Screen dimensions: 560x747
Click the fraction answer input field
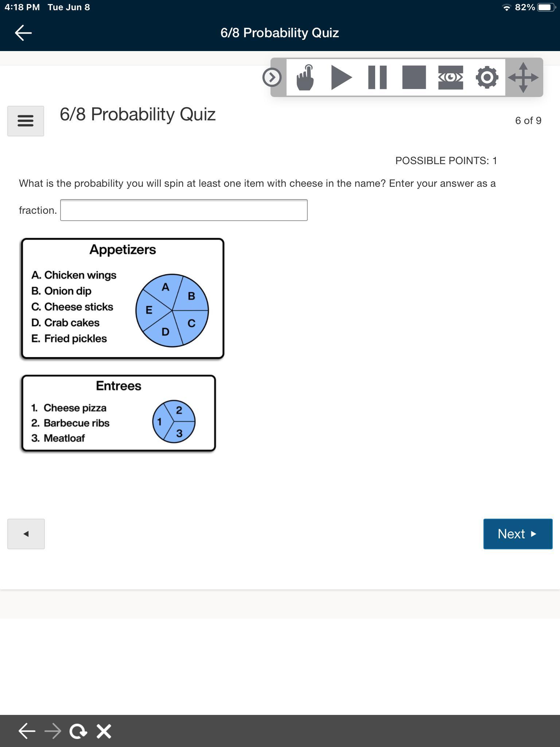(x=184, y=210)
